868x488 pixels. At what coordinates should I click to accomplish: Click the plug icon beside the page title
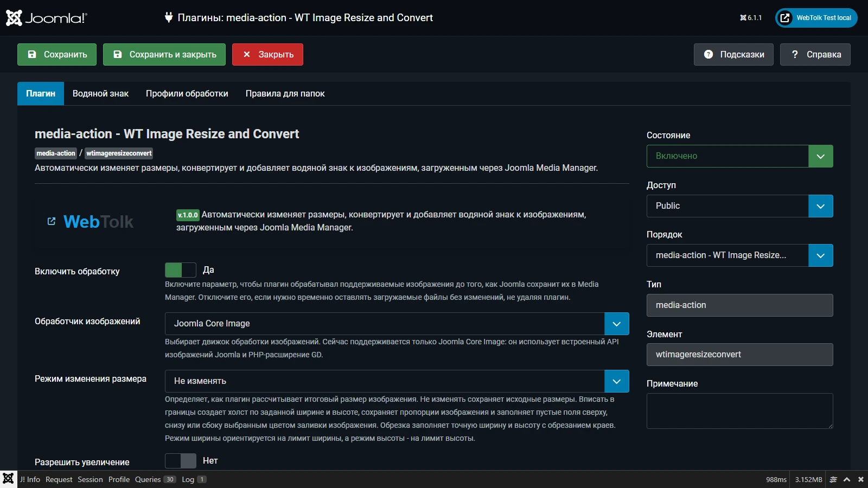click(169, 17)
